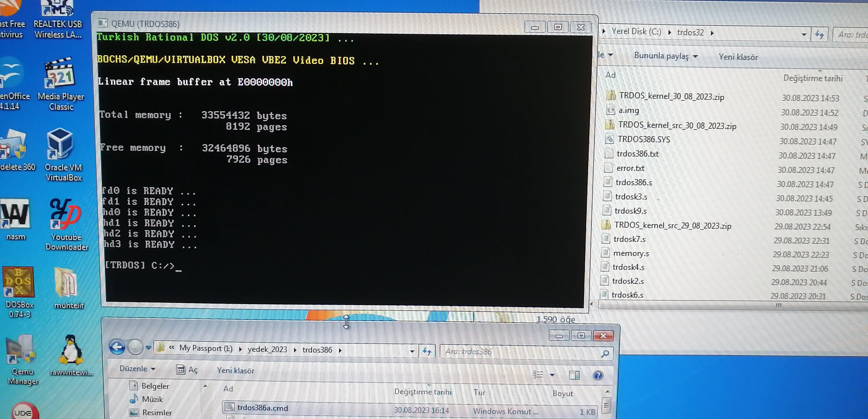Select the Qemu Manager desktop shortcut
868x419 pixels.
click(22, 360)
